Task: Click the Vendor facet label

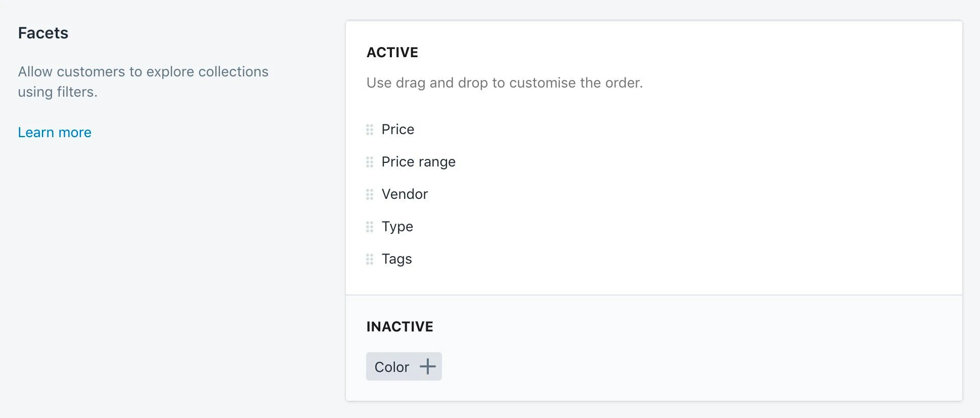Action: [404, 194]
